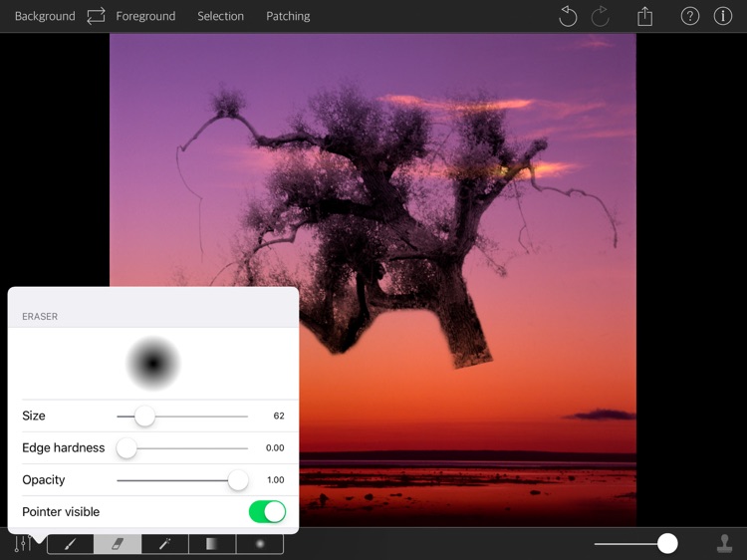
Task: Swap Background and Foreground layers
Action: click(96, 16)
